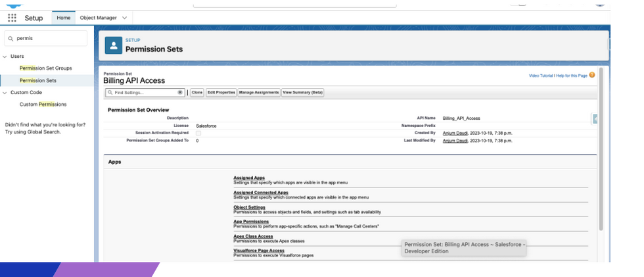This screenshot has height=277, width=644.
Task: Toggle Session Activation Required checkbox
Action: click(198, 133)
